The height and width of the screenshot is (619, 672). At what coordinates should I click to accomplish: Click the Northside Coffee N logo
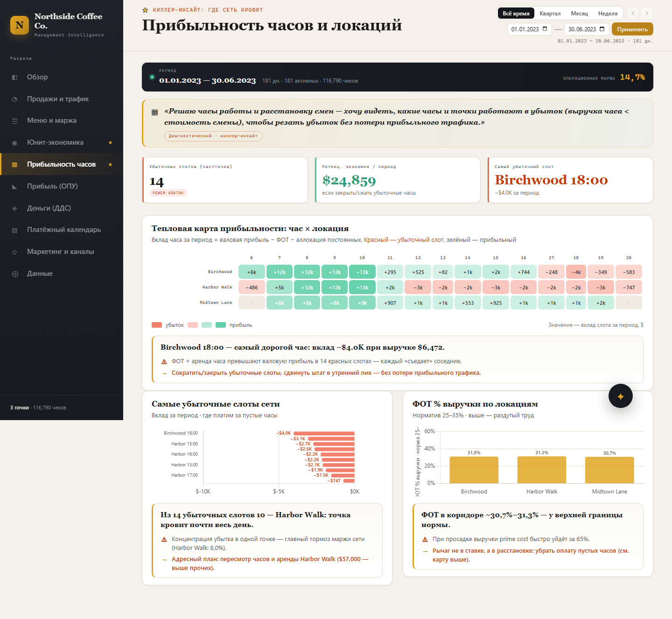(20, 25)
